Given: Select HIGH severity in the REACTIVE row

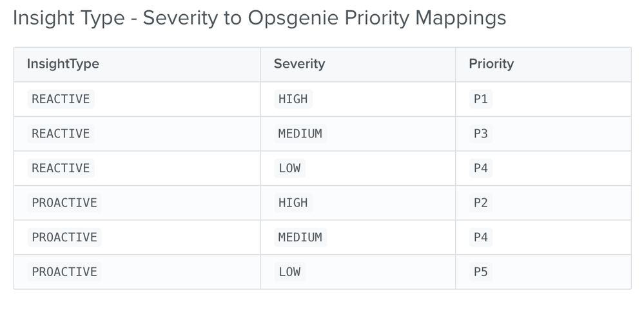Looking at the screenshot, I should tap(293, 99).
